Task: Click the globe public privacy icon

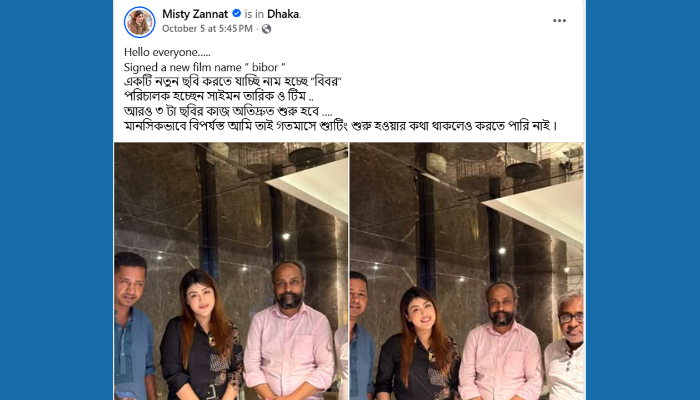Action: [266, 29]
